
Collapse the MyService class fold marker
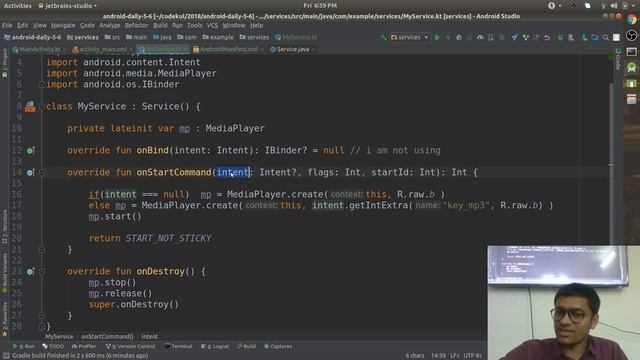42,107
